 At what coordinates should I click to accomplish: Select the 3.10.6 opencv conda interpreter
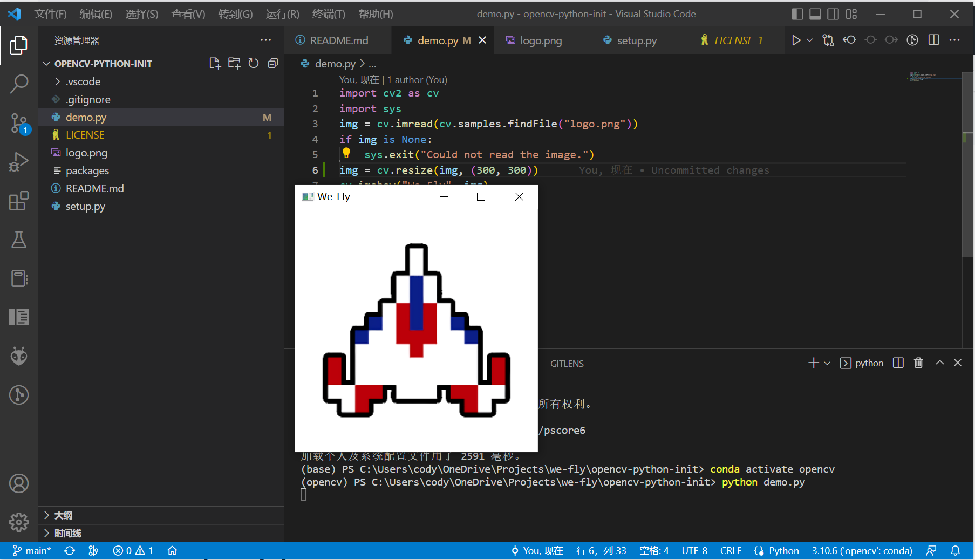tap(862, 551)
